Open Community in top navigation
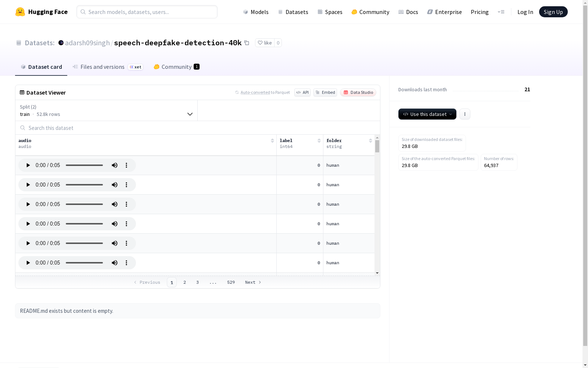 tap(370, 12)
